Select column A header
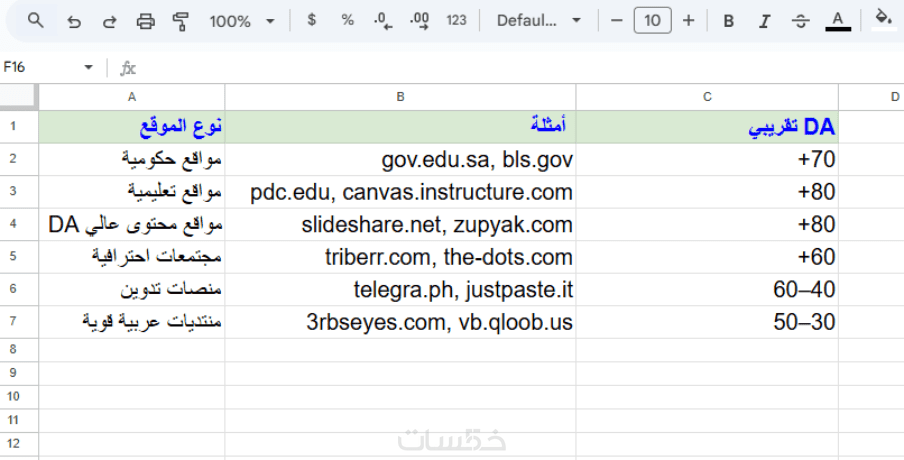The image size is (904, 460). [x=132, y=97]
